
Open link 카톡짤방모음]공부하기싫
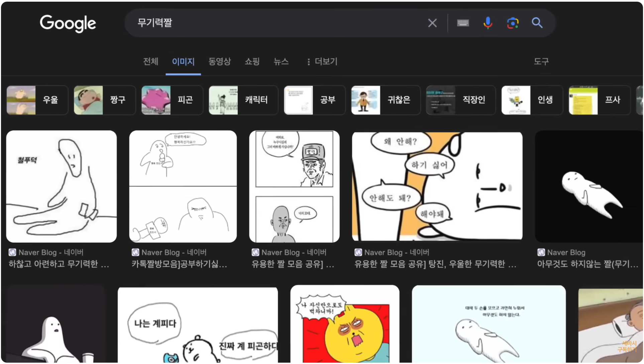(179, 264)
